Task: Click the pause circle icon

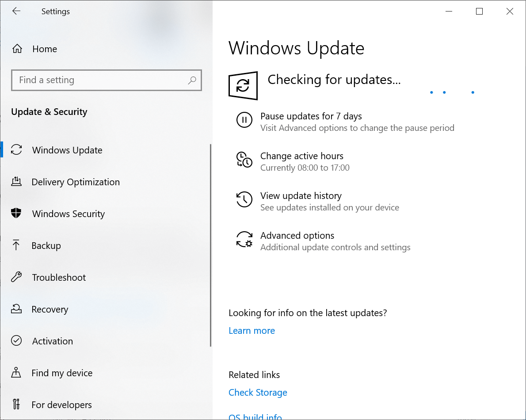Action: click(244, 120)
